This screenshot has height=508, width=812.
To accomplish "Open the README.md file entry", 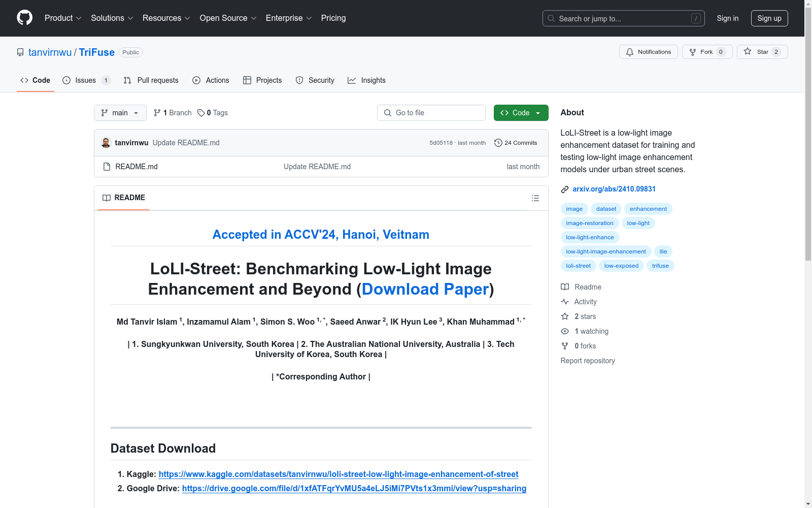I will coord(137,167).
